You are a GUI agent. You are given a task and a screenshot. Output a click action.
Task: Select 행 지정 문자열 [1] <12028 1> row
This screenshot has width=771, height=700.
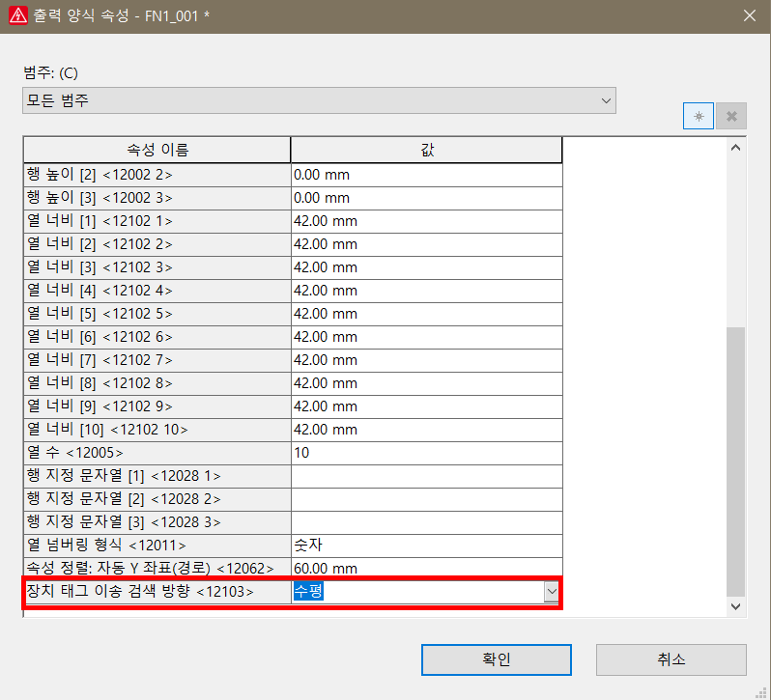coord(293,476)
